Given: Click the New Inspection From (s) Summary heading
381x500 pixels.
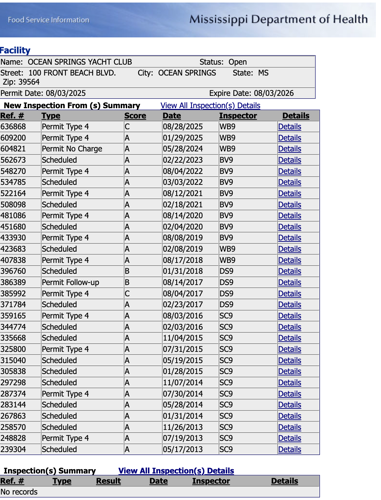Looking at the screenshot, I should click(x=72, y=106).
